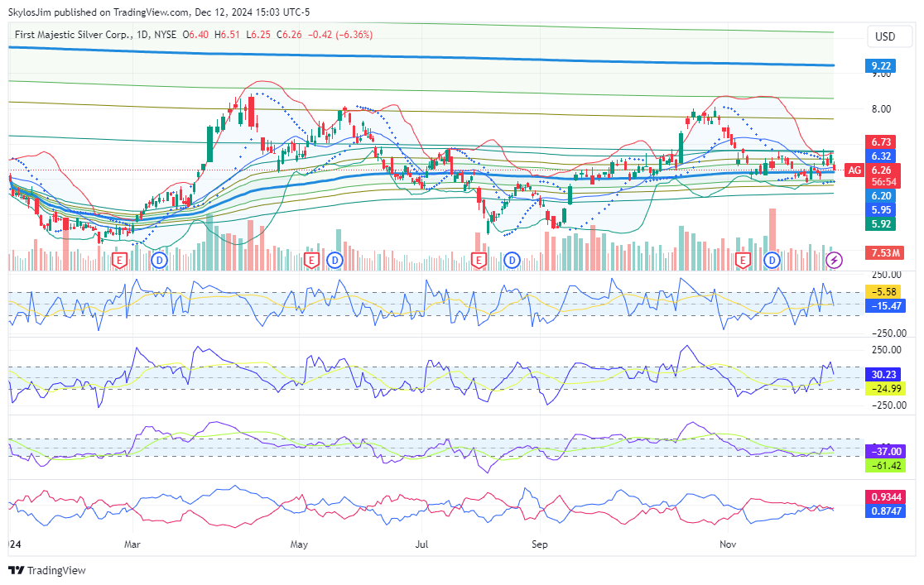Click the −0.42 (−6.36%) change value
924x585 pixels.
click(339, 35)
